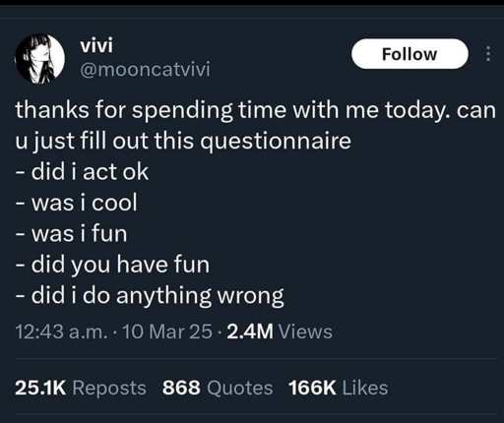Select the 'was i fun' line
This screenshot has width=504, height=423.
[x=71, y=233]
